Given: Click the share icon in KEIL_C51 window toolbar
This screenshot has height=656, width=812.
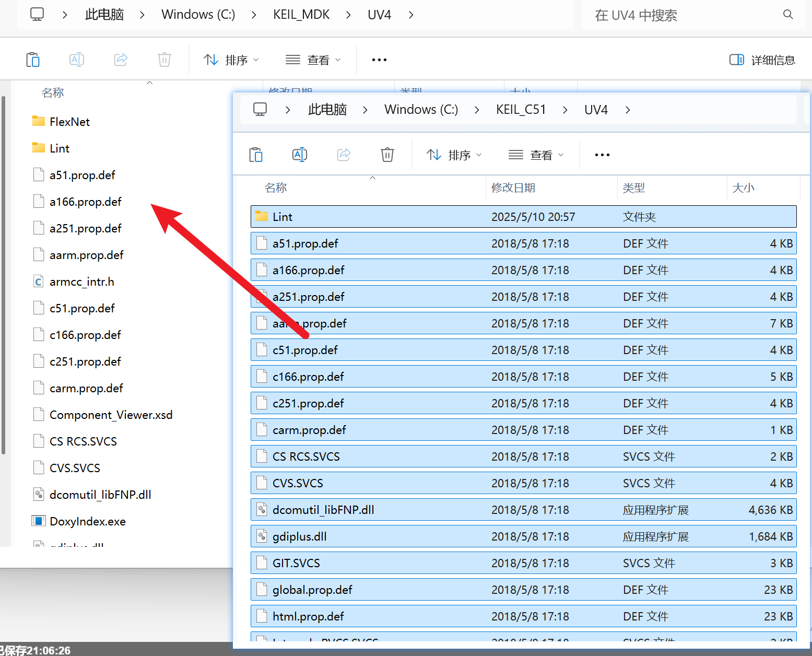Looking at the screenshot, I should (344, 155).
